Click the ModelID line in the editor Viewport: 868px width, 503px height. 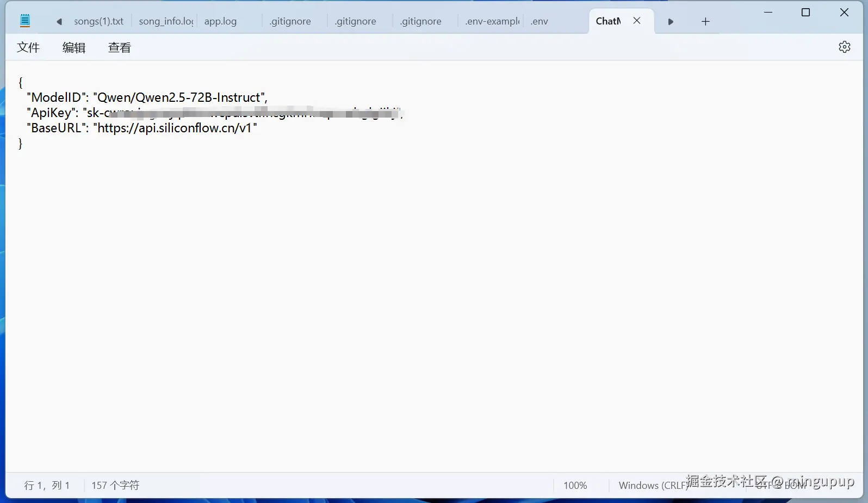(x=147, y=97)
